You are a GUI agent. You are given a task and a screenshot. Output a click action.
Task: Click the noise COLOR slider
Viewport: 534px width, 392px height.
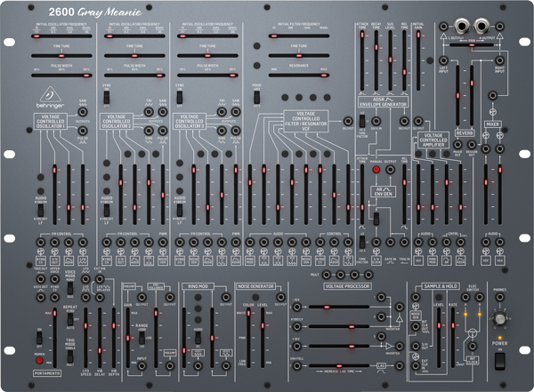(248, 338)
